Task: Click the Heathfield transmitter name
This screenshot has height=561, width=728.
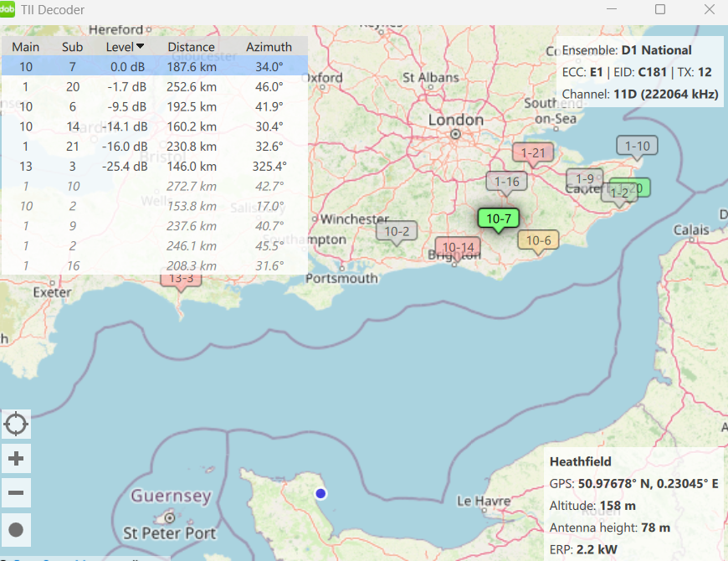Action: point(581,461)
